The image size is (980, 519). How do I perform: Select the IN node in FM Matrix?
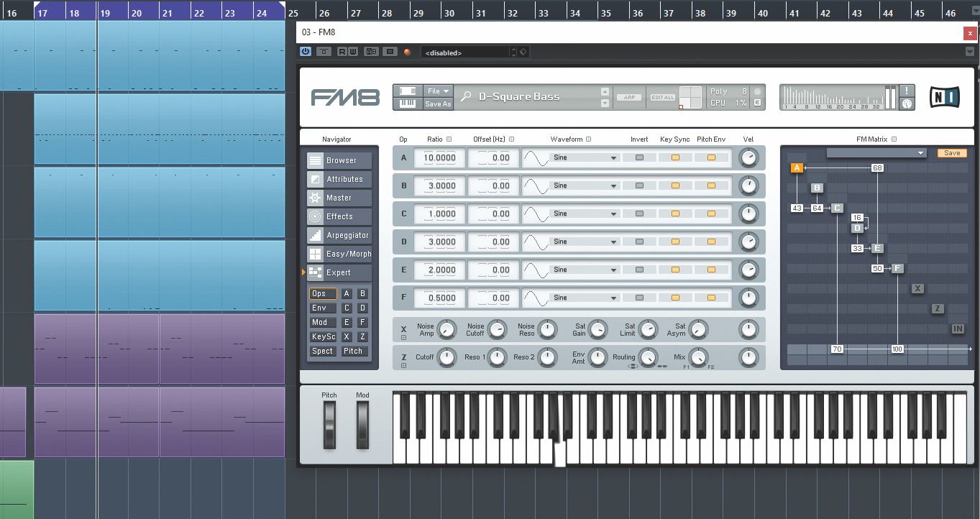pyautogui.click(x=958, y=329)
